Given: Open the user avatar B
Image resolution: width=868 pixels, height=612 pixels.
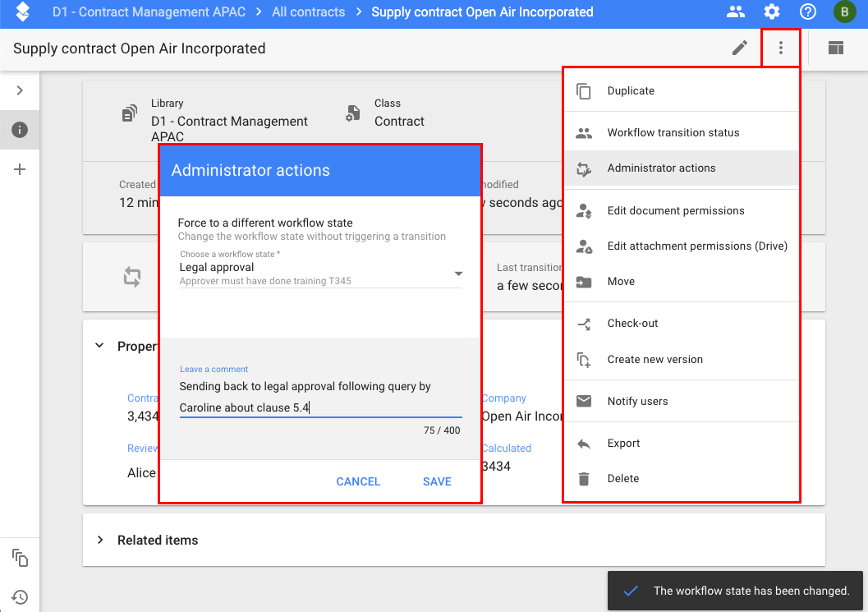Looking at the screenshot, I should coord(844,12).
